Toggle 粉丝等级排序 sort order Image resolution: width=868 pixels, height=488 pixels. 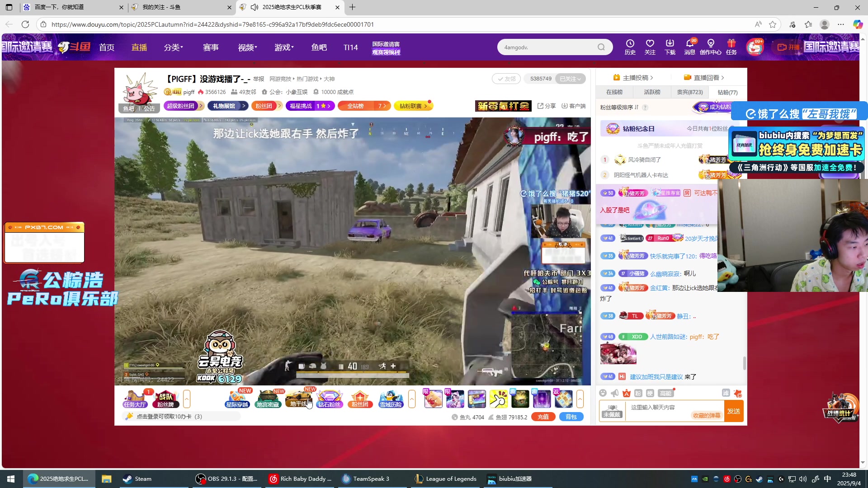(x=619, y=108)
